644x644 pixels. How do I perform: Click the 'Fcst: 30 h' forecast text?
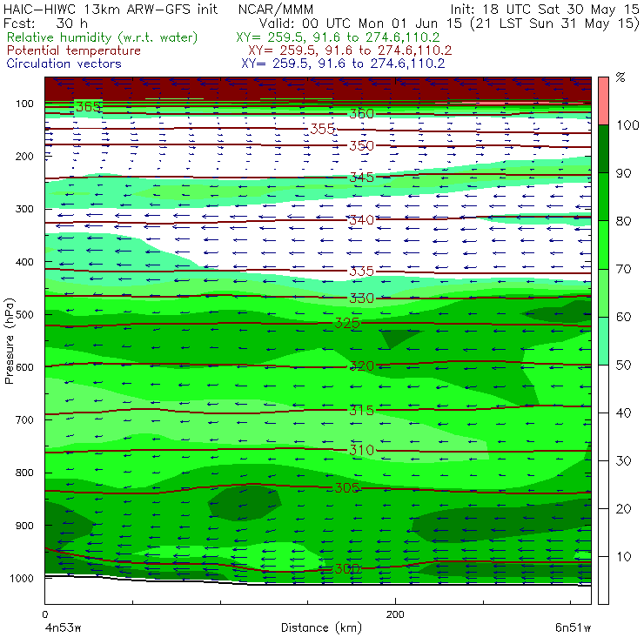coord(45,23)
